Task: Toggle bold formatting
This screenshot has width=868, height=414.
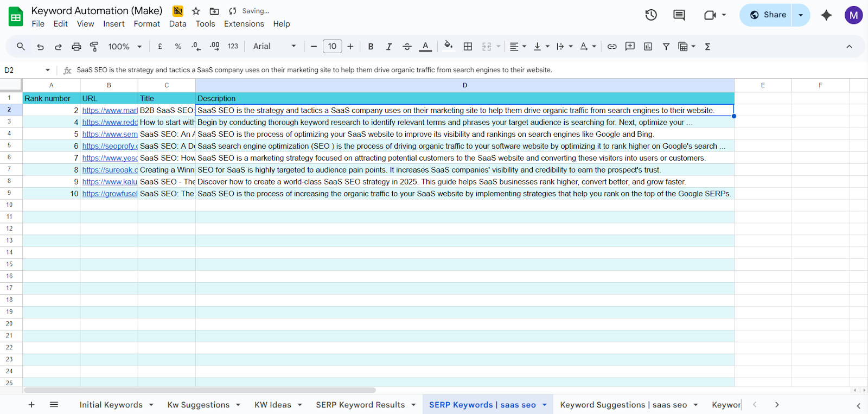Action: coord(371,47)
